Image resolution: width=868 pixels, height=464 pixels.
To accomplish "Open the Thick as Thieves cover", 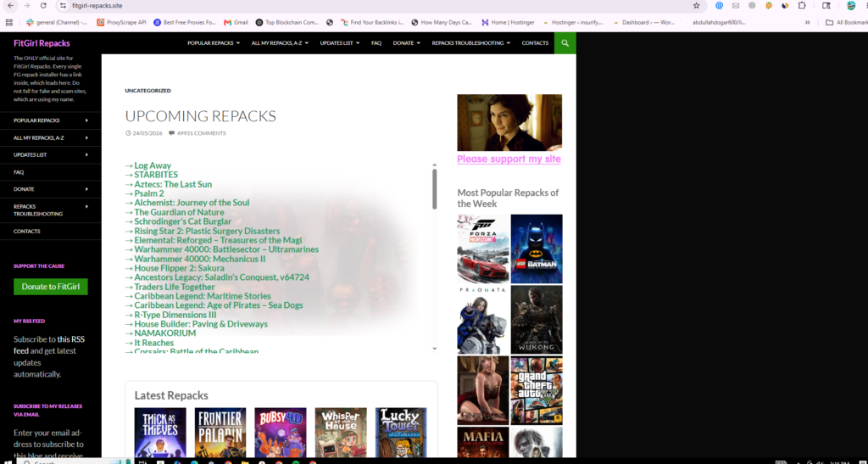I will 160,433.
